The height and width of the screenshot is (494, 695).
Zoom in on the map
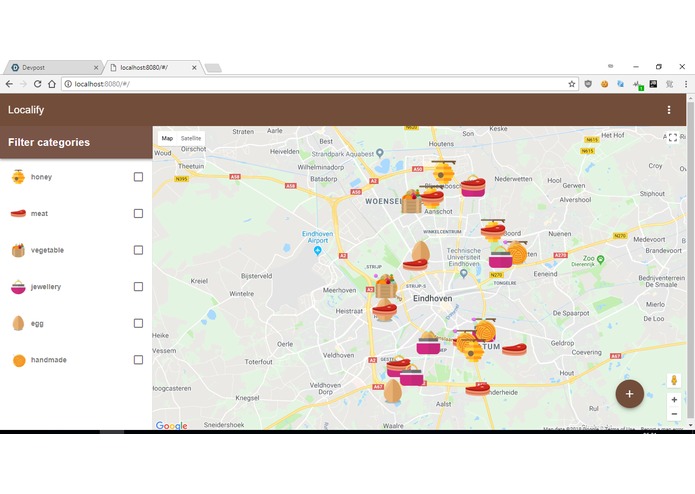tap(674, 400)
